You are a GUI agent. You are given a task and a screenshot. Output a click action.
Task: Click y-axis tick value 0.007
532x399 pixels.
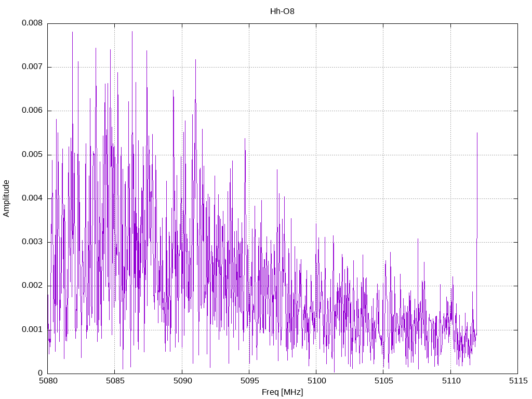click(x=32, y=67)
